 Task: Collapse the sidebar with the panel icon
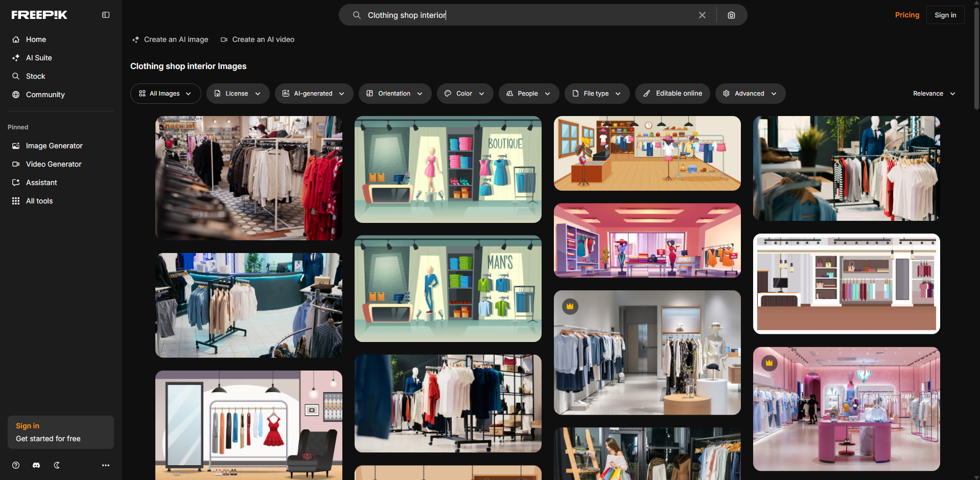click(106, 15)
